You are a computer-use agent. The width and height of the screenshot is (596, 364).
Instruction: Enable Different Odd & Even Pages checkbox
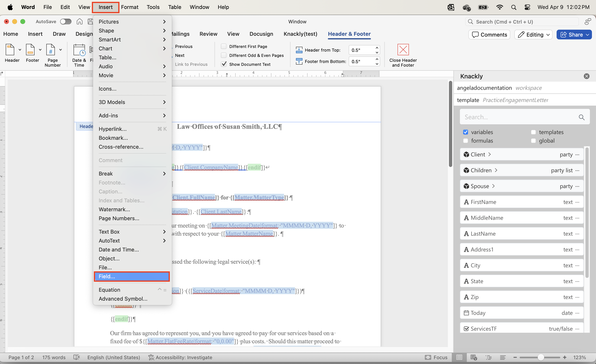224,55
